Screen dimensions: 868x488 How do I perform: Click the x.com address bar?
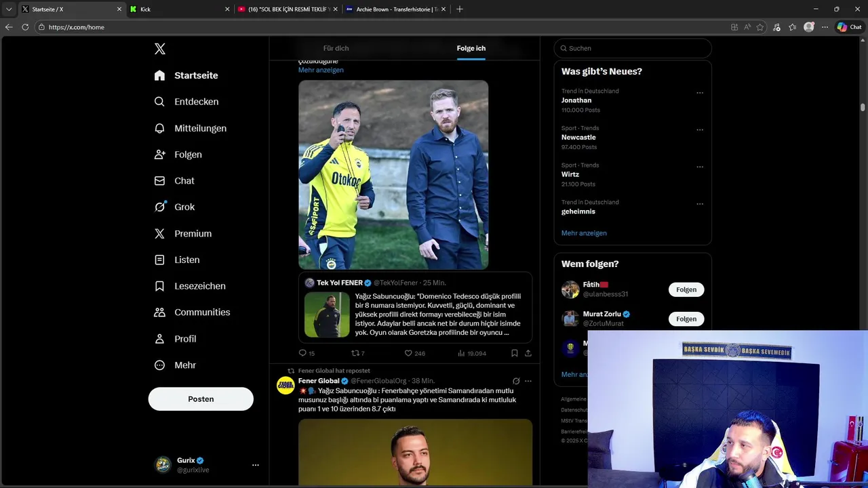(380, 27)
